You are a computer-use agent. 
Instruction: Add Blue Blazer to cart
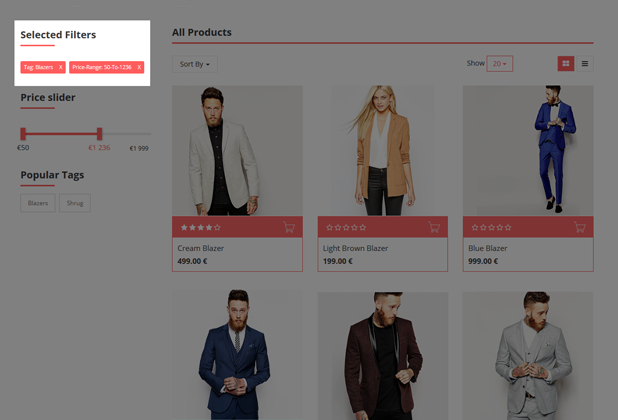579,227
